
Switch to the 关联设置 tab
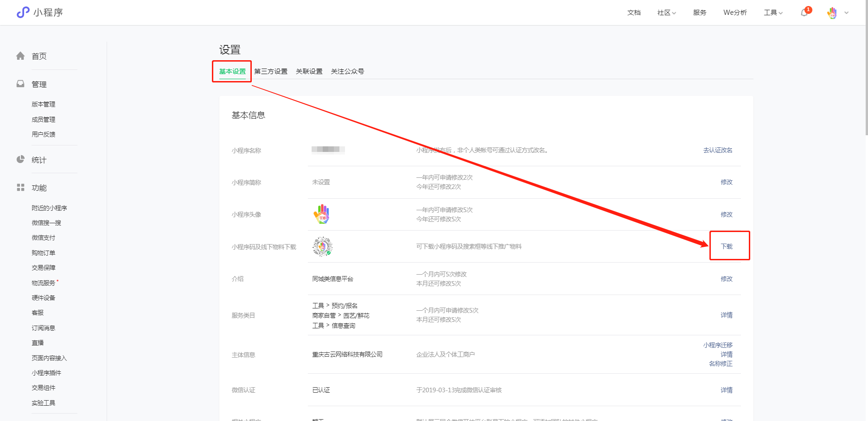[309, 71]
